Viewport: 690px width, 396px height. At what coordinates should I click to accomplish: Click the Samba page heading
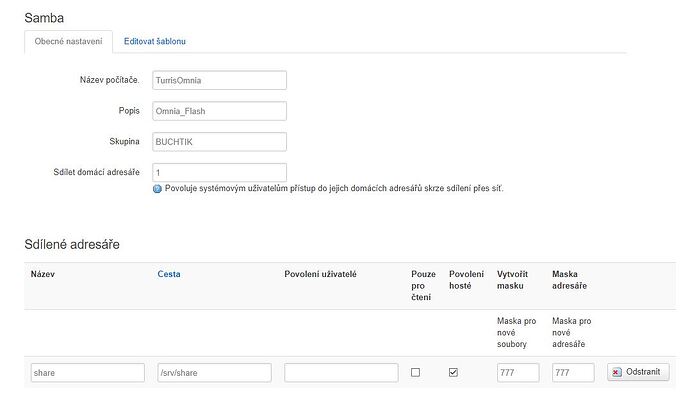[44, 18]
